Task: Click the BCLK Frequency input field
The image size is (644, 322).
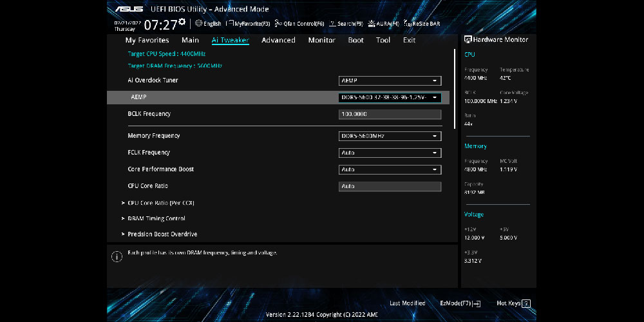Action: 390,114
